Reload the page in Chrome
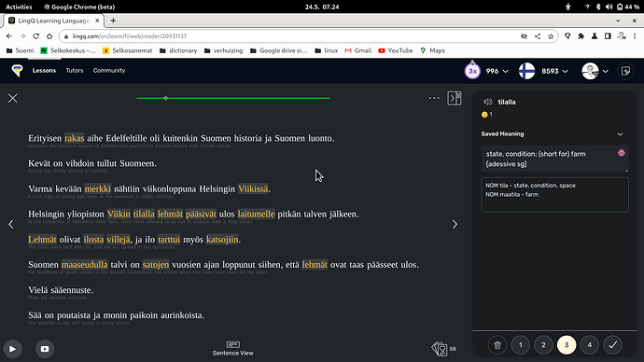This screenshot has height=362, width=644. [x=36, y=36]
